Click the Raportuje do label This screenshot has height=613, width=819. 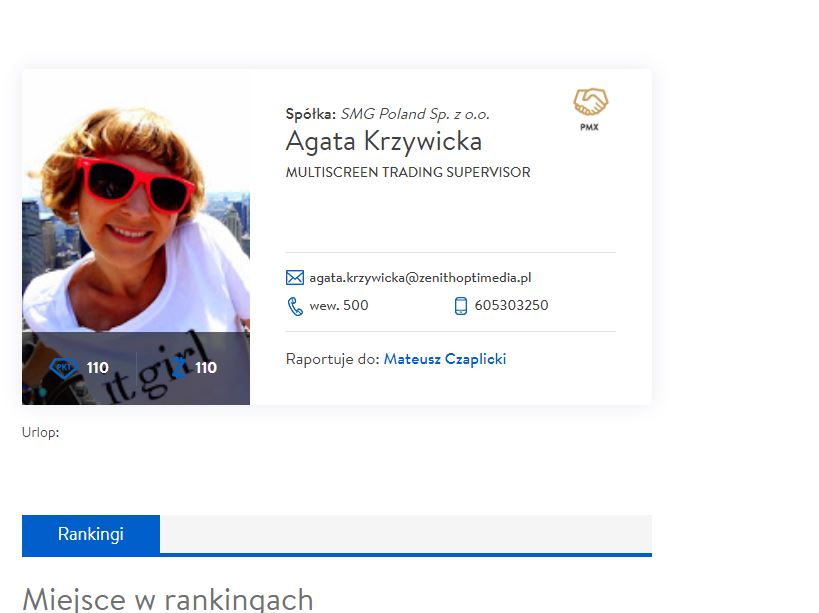pos(332,359)
